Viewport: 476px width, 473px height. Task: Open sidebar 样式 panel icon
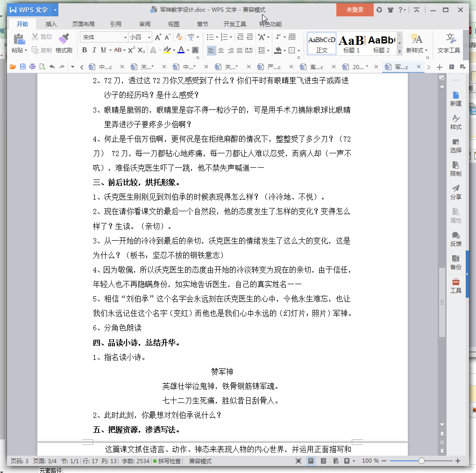coord(455,122)
